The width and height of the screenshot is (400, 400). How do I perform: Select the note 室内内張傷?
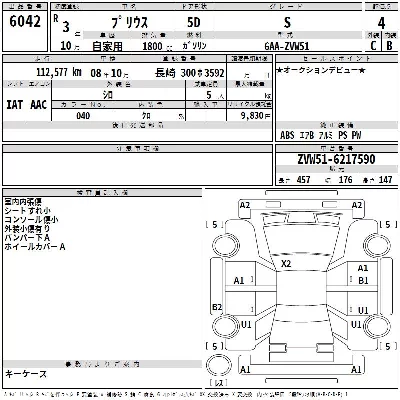click(x=23, y=202)
